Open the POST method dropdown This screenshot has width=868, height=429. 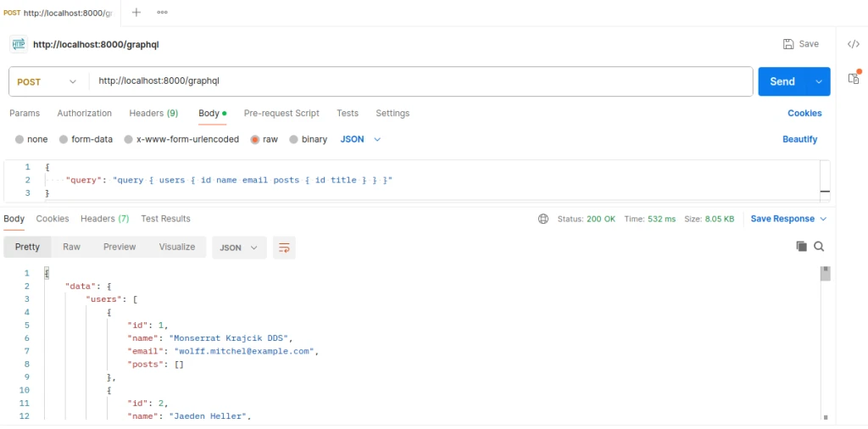pos(47,82)
